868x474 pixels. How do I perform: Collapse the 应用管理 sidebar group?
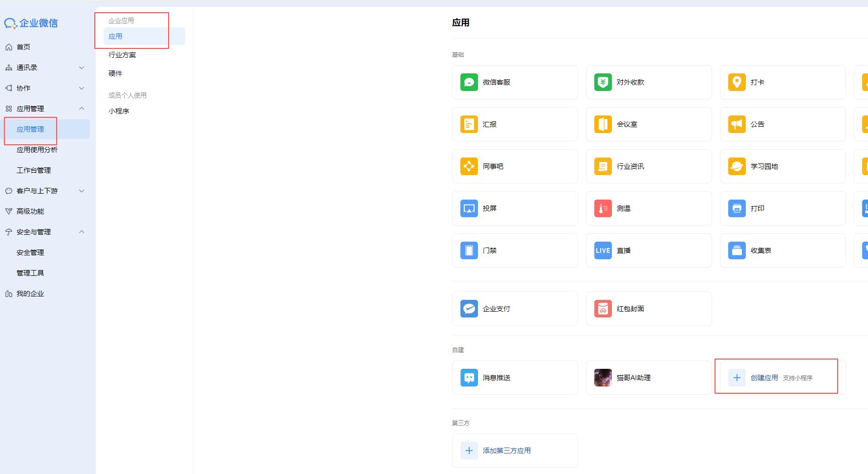(x=82, y=109)
